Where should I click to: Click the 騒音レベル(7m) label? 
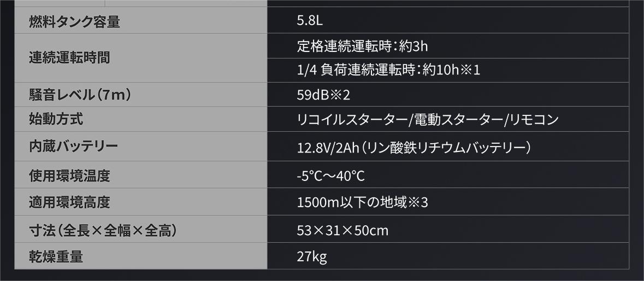[80, 95]
